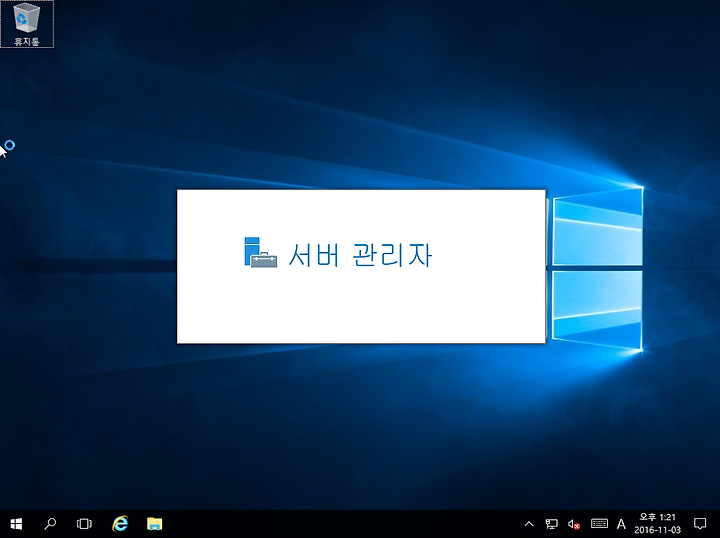
Task: Click the muted speaker volume icon
Action: click(x=574, y=524)
